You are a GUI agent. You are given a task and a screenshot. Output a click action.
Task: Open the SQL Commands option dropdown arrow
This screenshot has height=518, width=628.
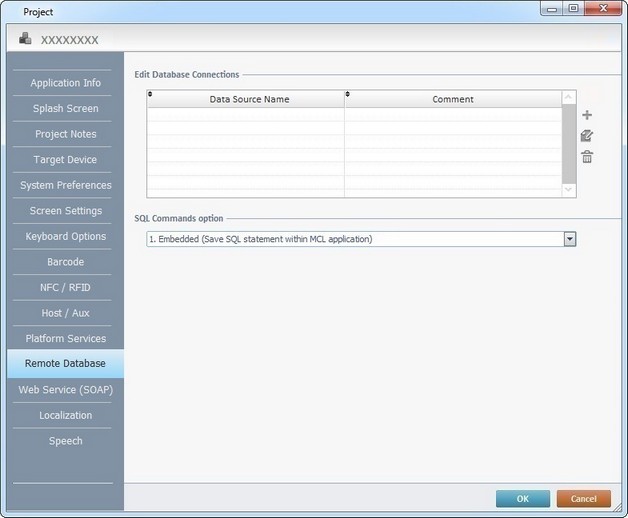coord(570,239)
